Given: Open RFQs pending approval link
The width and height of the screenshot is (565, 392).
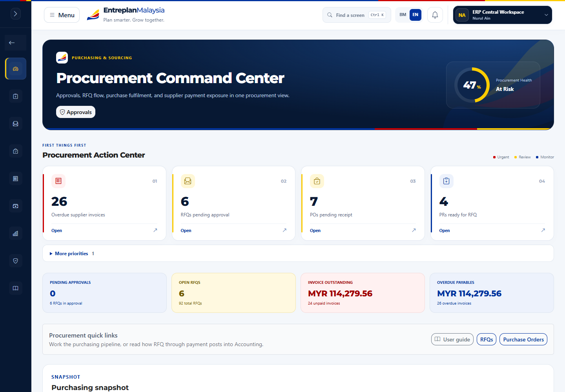Looking at the screenshot, I should [x=186, y=230].
